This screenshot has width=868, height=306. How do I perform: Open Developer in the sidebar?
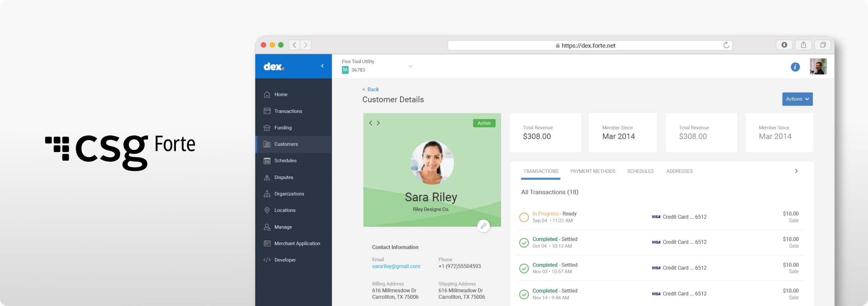click(x=293, y=260)
